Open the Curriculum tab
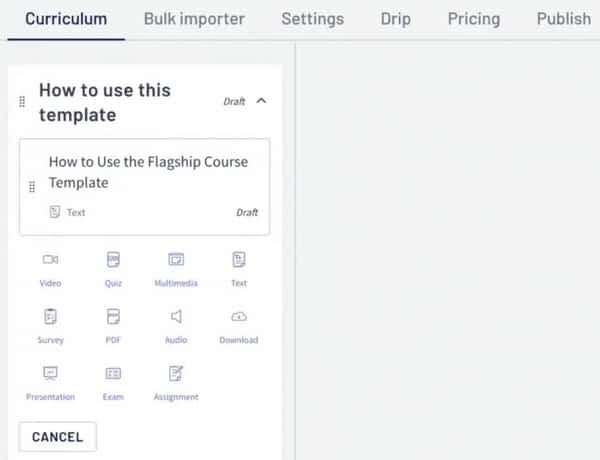The image size is (600, 460). (x=66, y=19)
